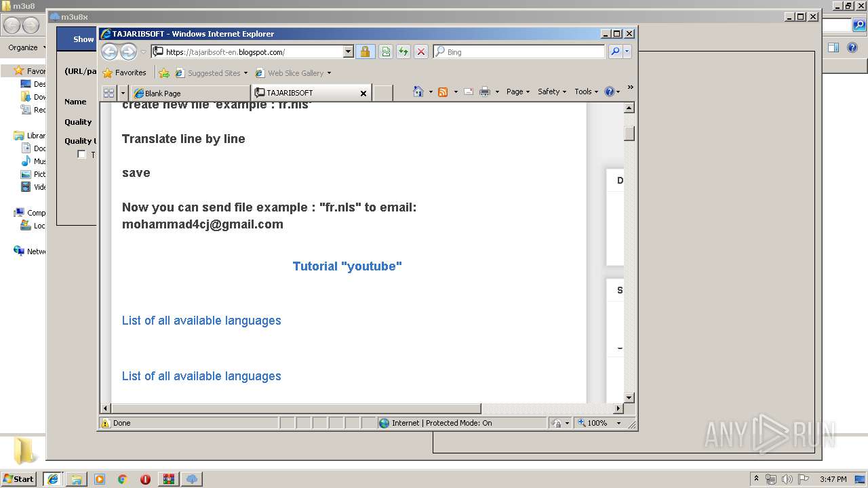This screenshot has height=488, width=868.
Task: Toggle the checkbox in m3u8x Quality section
Action: click(81, 155)
